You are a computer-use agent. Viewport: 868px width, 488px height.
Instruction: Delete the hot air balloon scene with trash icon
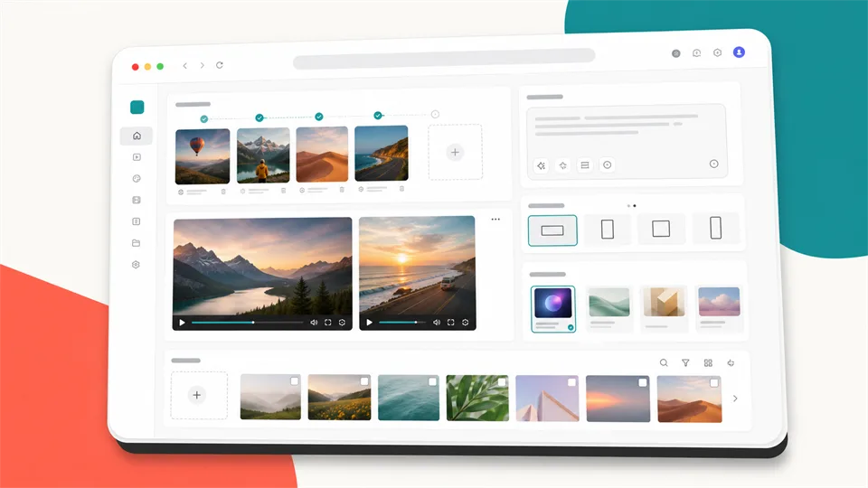(223, 192)
